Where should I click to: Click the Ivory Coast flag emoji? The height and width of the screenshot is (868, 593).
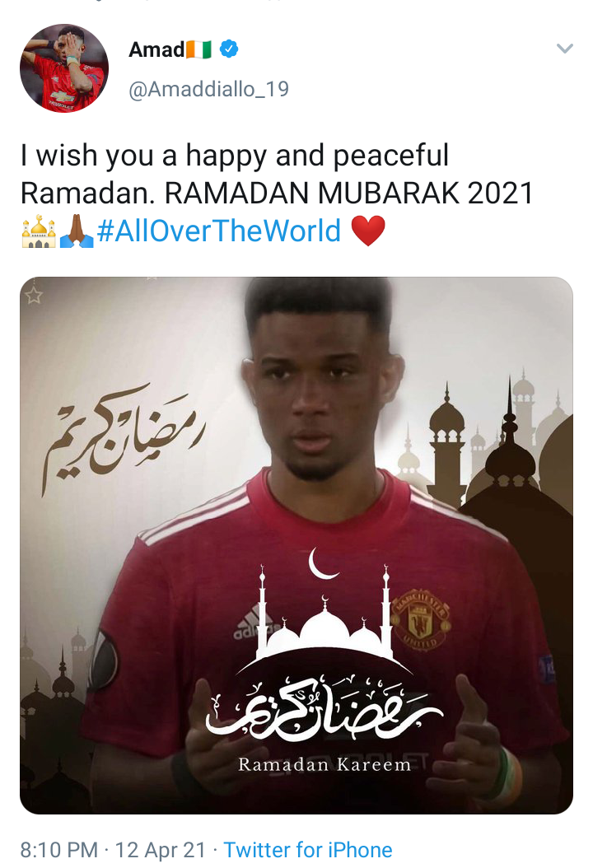coord(198,49)
